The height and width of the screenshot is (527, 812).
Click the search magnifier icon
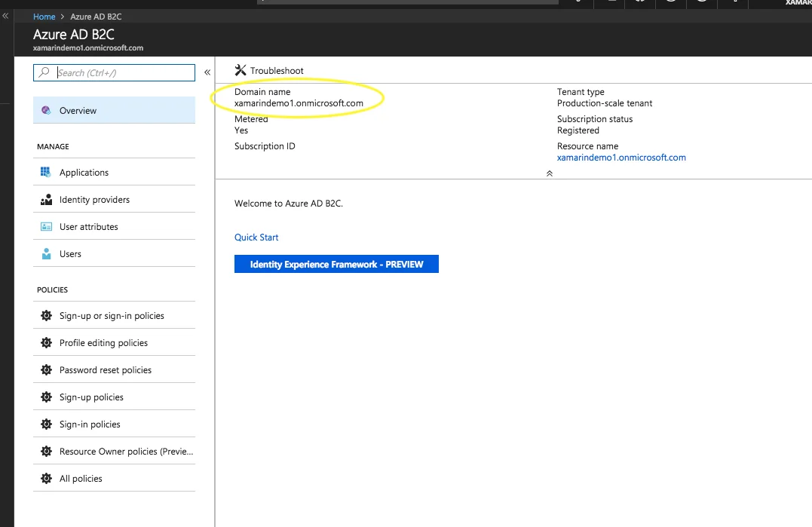coord(44,72)
